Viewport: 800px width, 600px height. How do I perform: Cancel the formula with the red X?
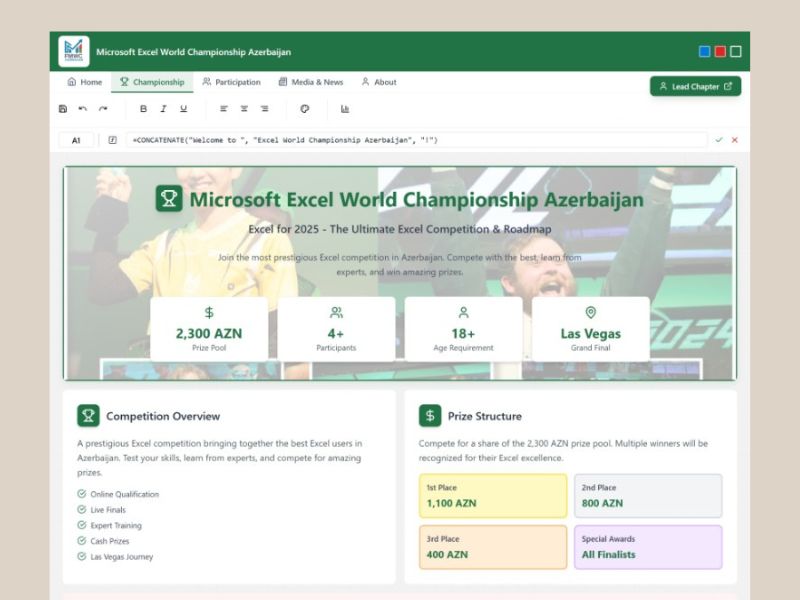(736, 140)
